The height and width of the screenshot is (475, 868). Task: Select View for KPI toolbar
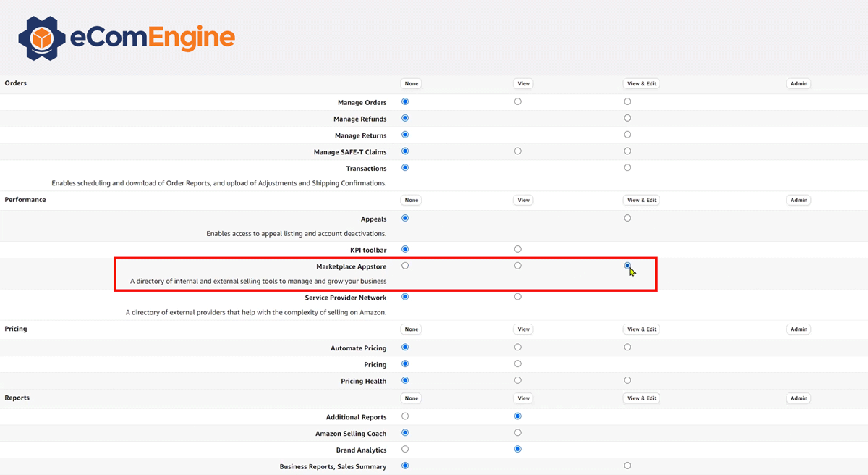[x=518, y=249]
